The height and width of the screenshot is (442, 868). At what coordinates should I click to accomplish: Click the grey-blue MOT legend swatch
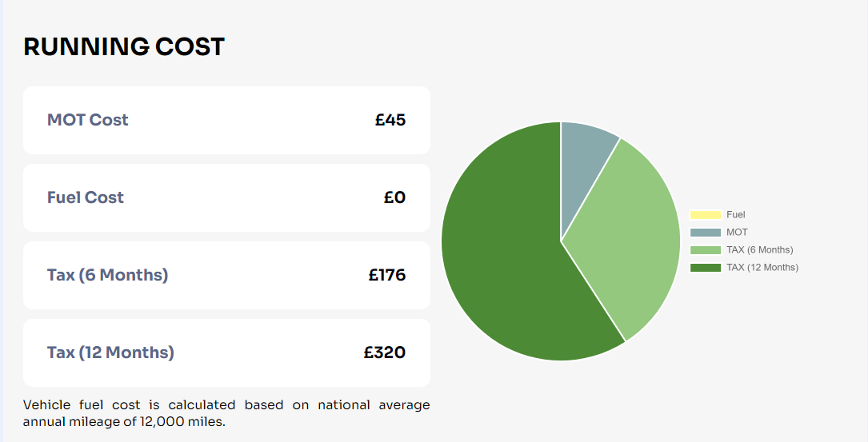pos(706,232)
